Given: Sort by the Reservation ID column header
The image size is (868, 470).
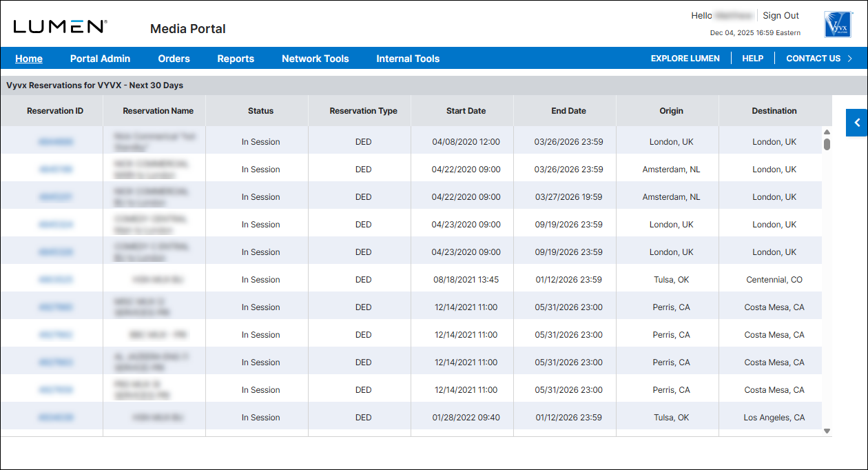Looking at the screenshot, I should 55,110.
